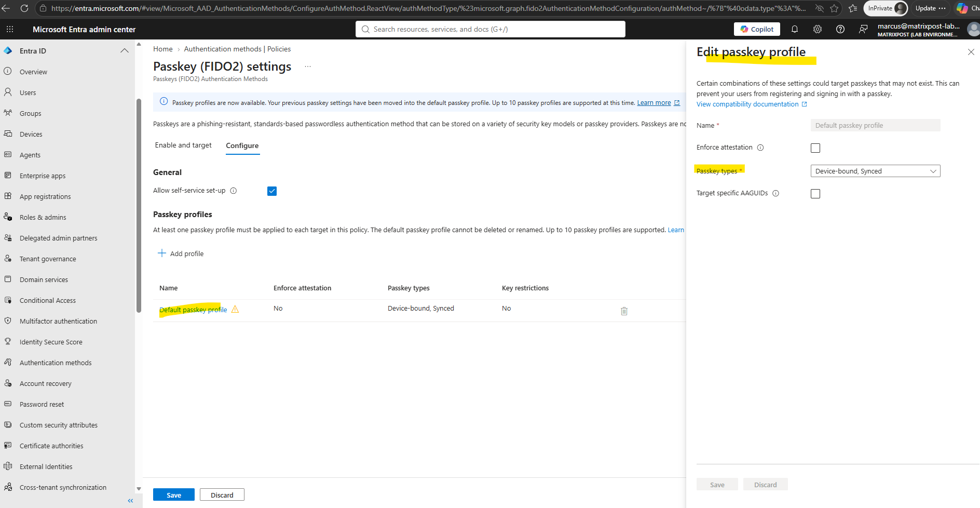Click warning icon next to Default passkey profile
Viewport: 980px width, 508px height.
coord(235,309)
